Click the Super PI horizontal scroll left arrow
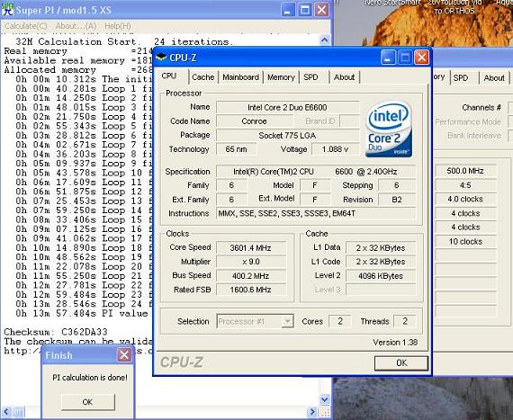513x420 pixels. click(7, 412)
